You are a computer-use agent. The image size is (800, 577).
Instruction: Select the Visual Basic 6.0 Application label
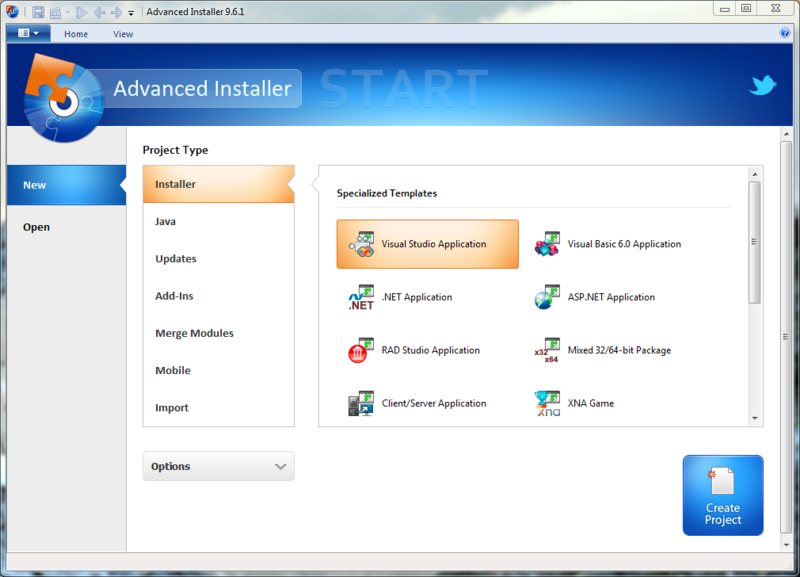(x=624, y=244)
